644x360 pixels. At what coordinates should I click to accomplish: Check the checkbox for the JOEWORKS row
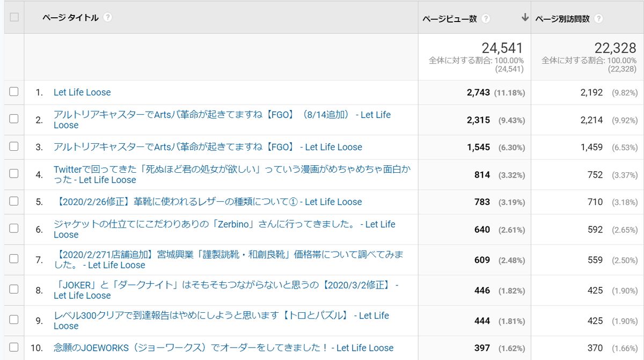coord(13,348)
